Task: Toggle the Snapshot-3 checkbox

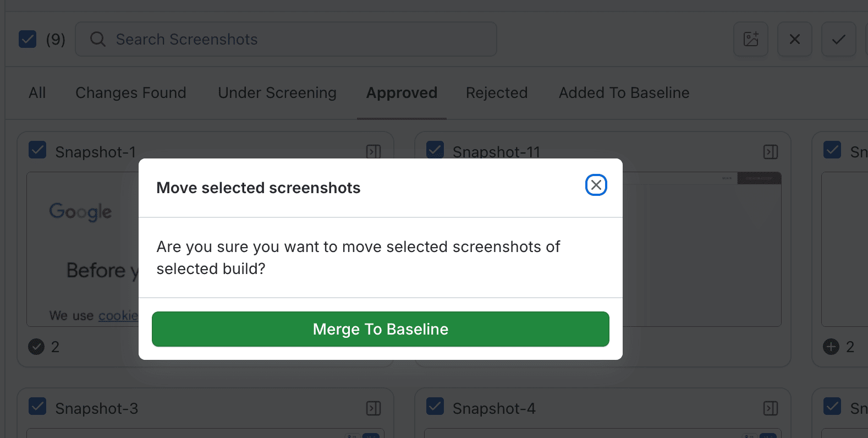Action: pos(37,406)
